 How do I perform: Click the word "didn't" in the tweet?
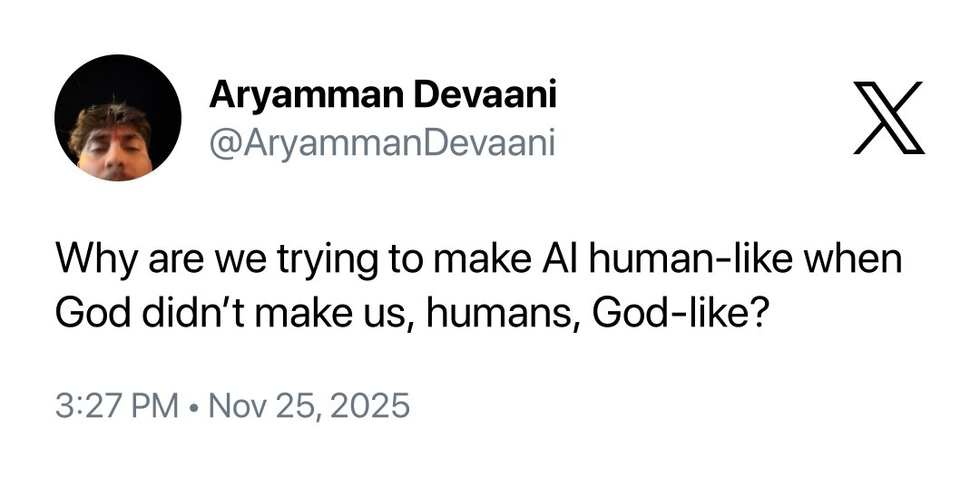(x=206, y=313)
